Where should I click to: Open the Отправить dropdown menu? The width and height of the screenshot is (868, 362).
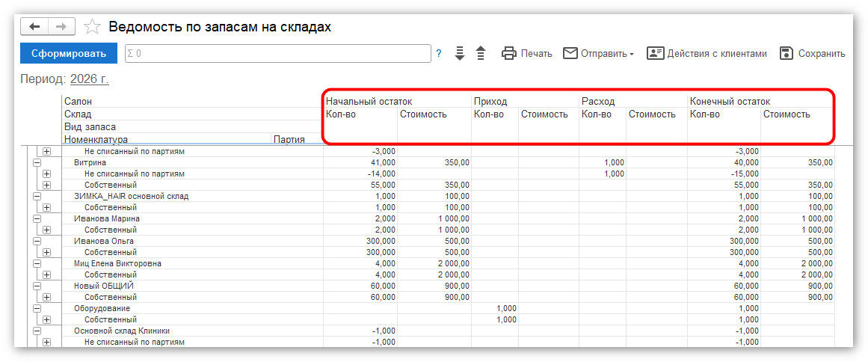click(x=598, y=54)
